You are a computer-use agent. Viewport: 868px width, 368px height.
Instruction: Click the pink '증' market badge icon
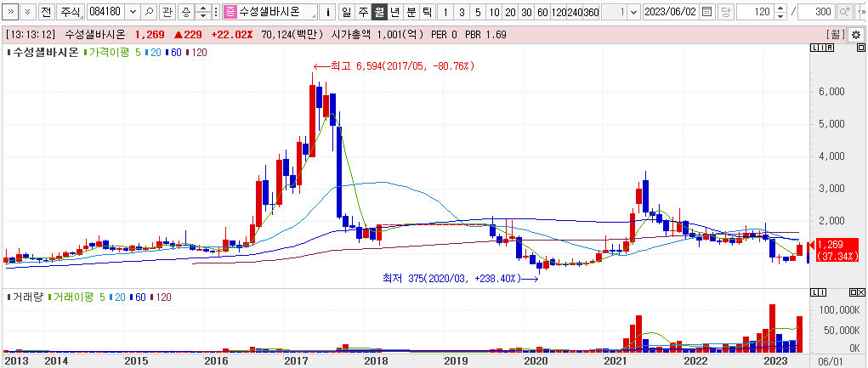[x=230, y=12]
